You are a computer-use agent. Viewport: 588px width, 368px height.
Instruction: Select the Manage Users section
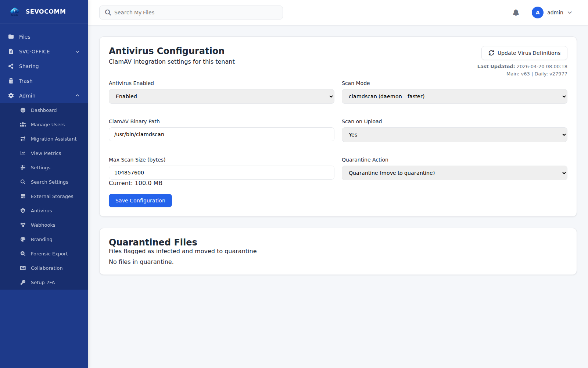pos(48,124)
